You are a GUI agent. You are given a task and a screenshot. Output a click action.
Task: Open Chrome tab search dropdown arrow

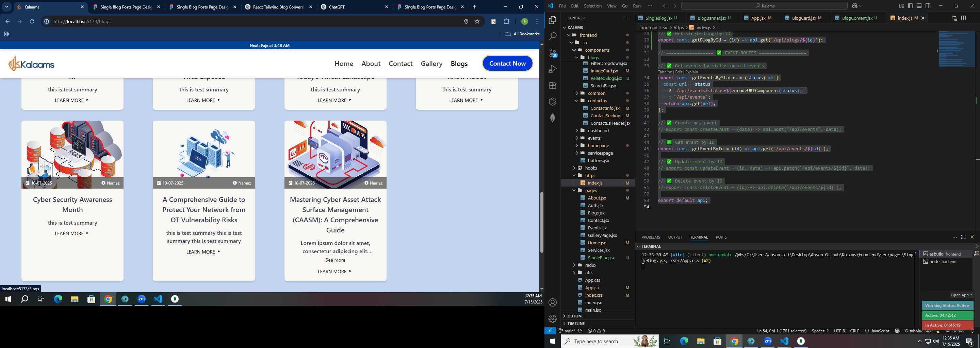(7, 7)
